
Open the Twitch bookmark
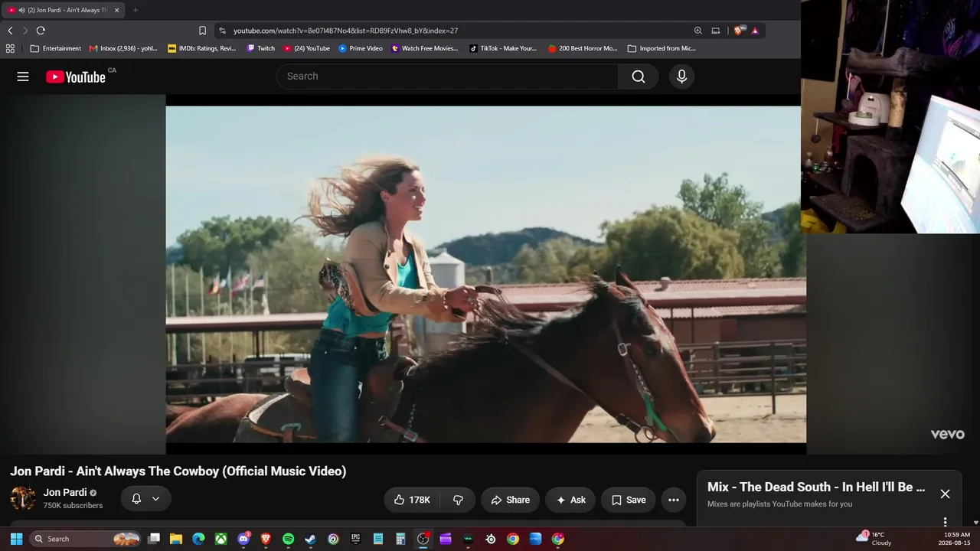260,48
